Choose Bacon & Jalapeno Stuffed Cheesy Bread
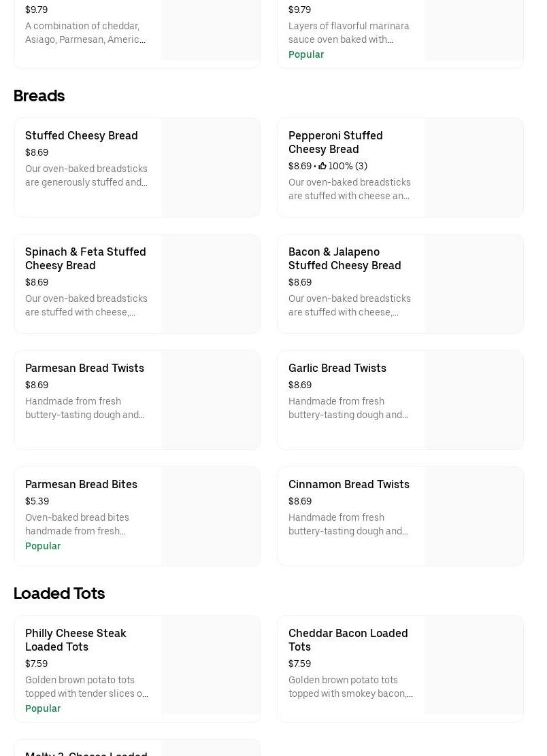Screen dimensions: 547x756 (x=344, y=258)
